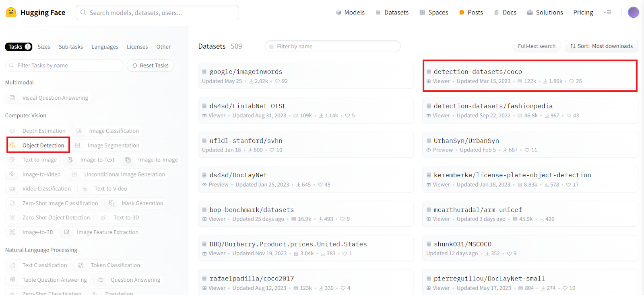Screen dimensions: 644x295
Task: Switch to the Licenses filter tab
Action: tap(137, 47)
